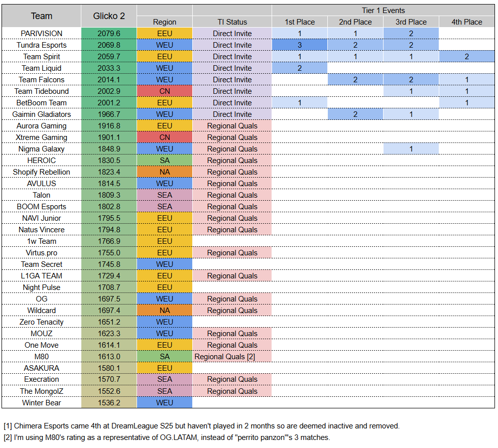Click the Team column header
The image size is (498, 448).
42,16
